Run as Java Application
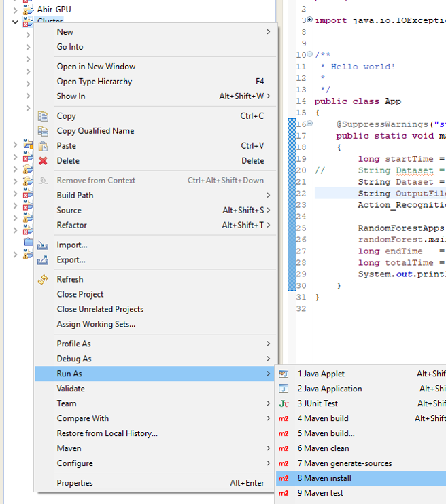 pyautogui.click(x=330, y=389)
